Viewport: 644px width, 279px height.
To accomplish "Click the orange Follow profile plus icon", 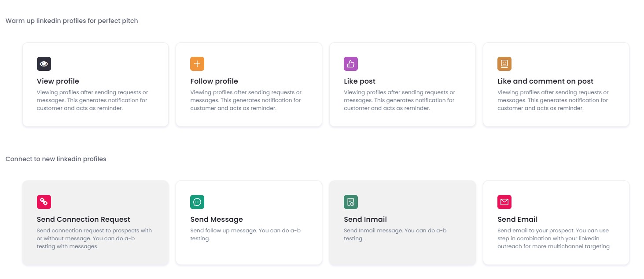I will 197,63.
